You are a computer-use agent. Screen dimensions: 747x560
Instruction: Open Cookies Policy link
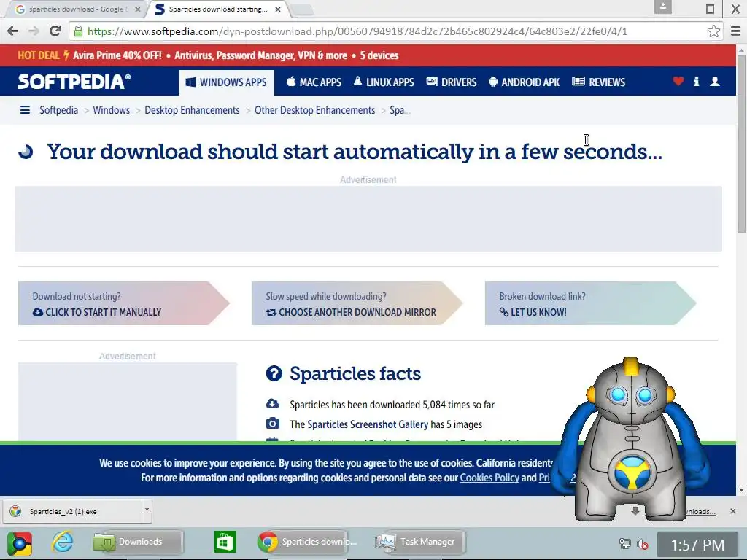tap(489, 478)
